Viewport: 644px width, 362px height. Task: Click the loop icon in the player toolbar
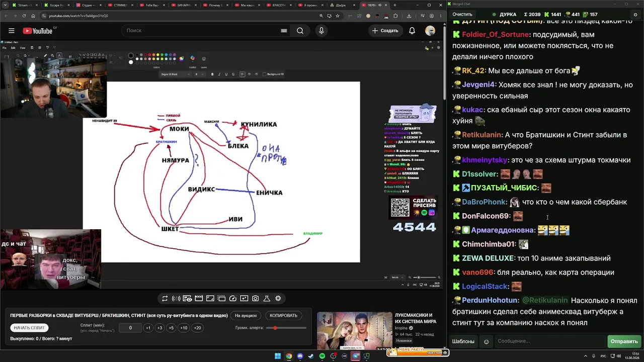coord(165,299)
